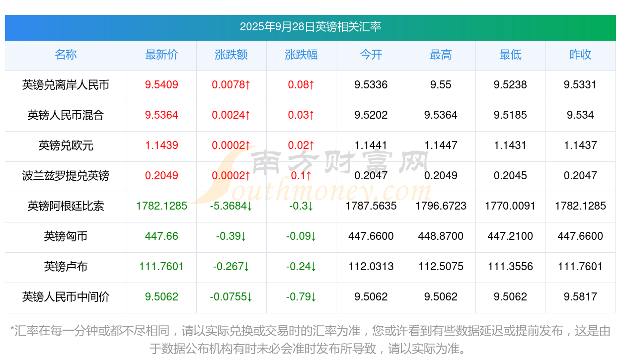Click the red latest price 9.5409
The height and width of the screenshot is (364, 621).
(x=161, y=85)
